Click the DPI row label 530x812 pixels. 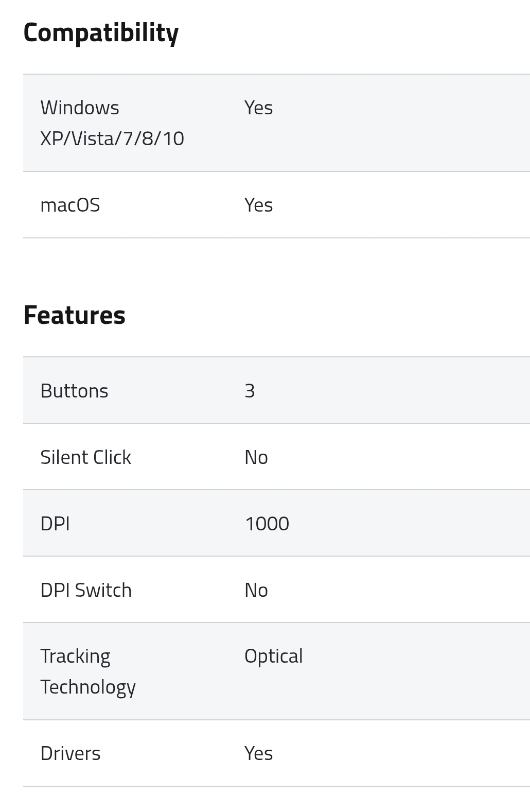(55, 524)
